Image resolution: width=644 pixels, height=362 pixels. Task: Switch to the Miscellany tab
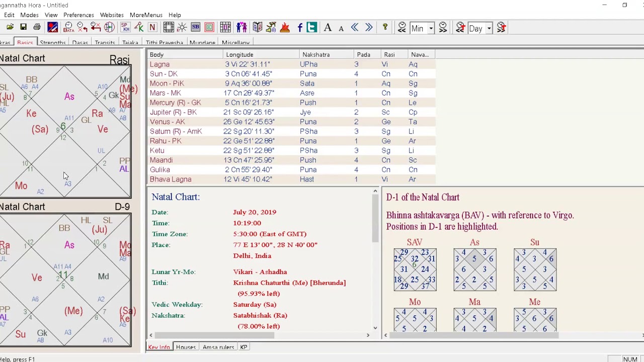coord(235,43)
